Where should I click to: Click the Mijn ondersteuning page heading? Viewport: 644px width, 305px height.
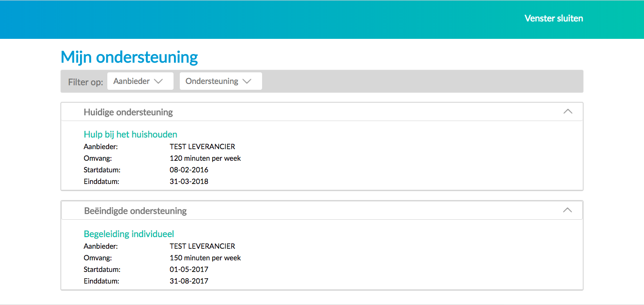[x=129, y=57]
